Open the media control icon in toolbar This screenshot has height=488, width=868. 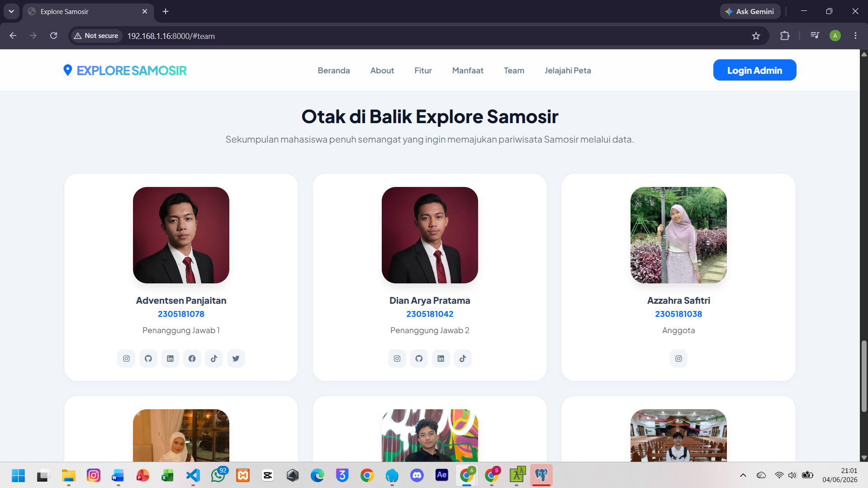click(815, 35)
